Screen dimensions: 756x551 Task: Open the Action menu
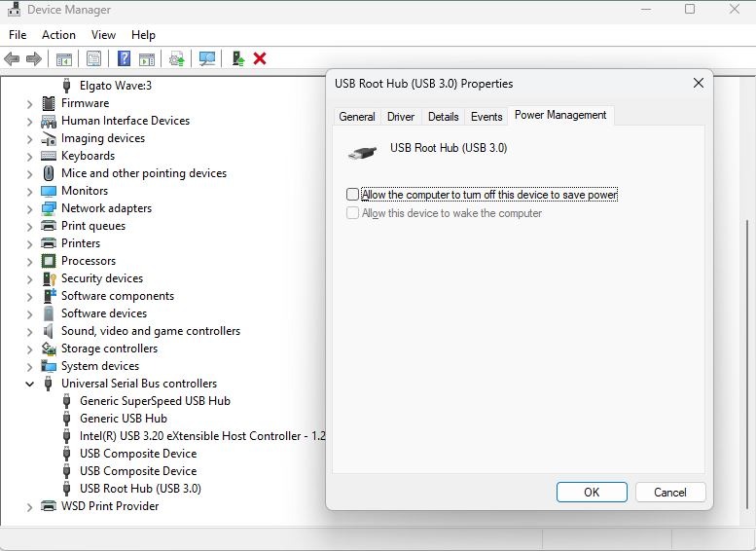click(58, 35)
